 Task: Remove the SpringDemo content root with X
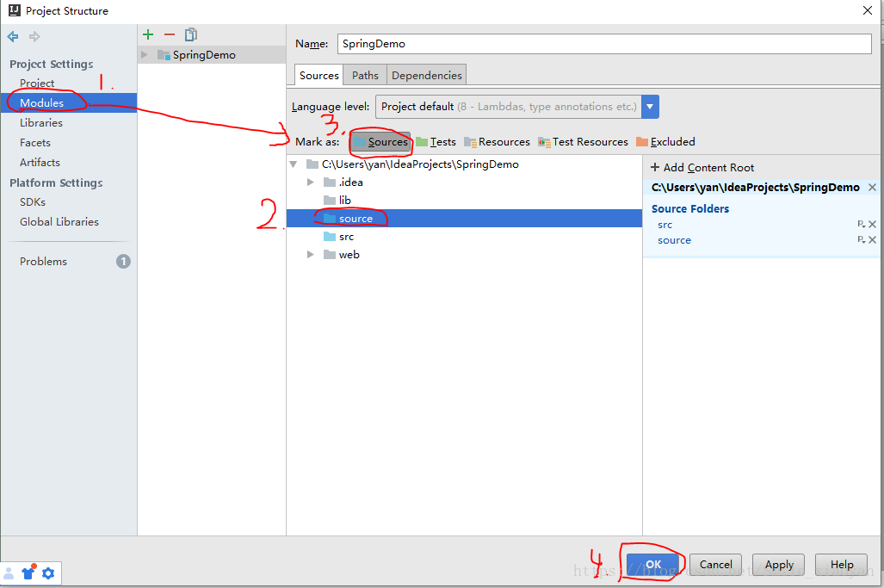coord(872,187)
